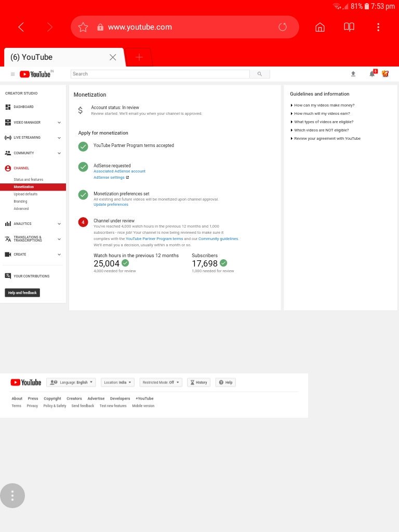This screenshot has width=399, height=532.
Task: Click the Live Streaming icon
Action: pos(8,138)
